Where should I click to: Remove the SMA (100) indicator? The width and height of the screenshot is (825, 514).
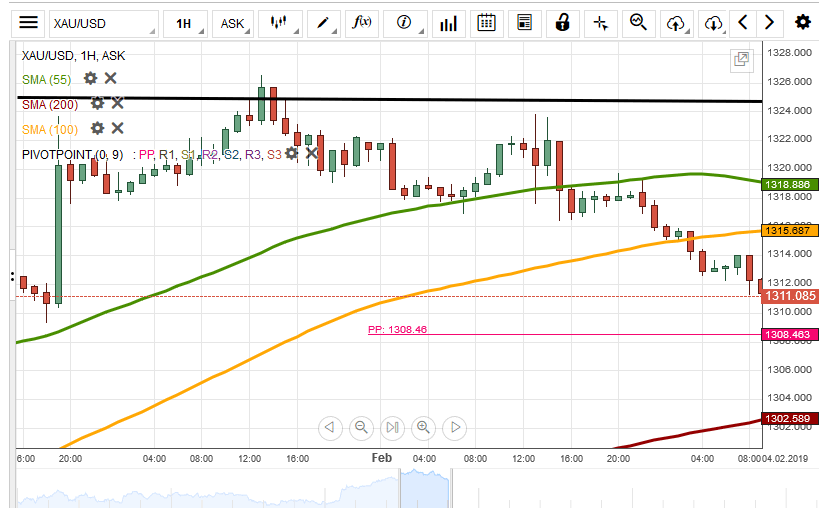point(117,128)
